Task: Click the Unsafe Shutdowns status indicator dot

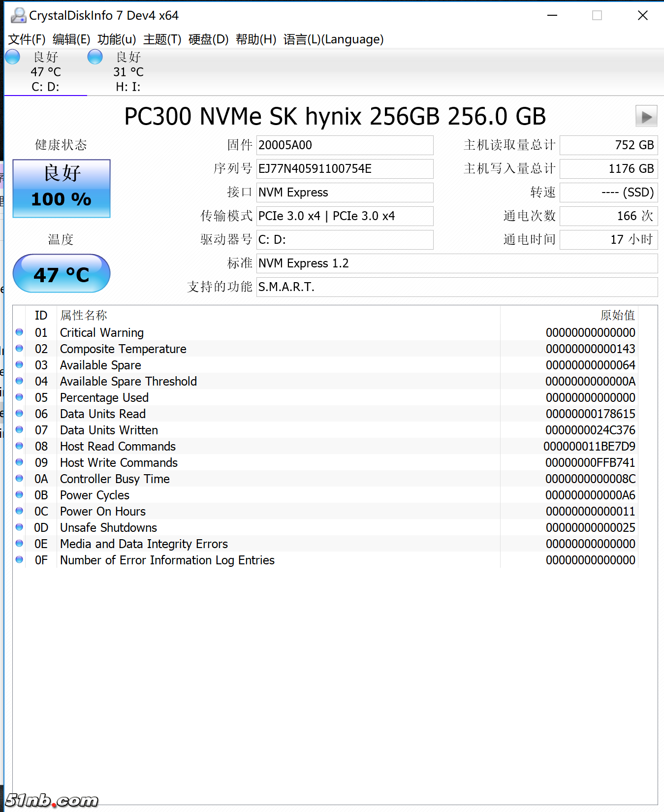Action: click(x=19, y=527)
